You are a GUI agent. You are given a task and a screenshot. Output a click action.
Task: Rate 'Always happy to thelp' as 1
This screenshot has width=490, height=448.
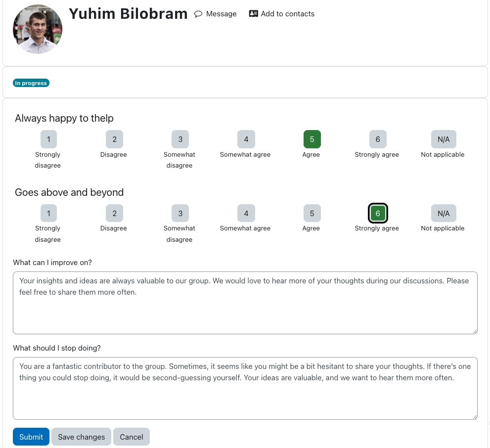(x=49, y=139)
